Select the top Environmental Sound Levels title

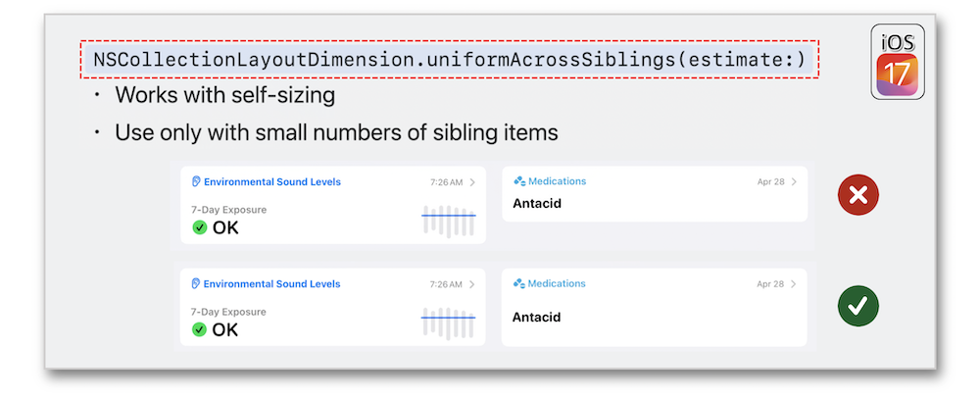point(271,182)
